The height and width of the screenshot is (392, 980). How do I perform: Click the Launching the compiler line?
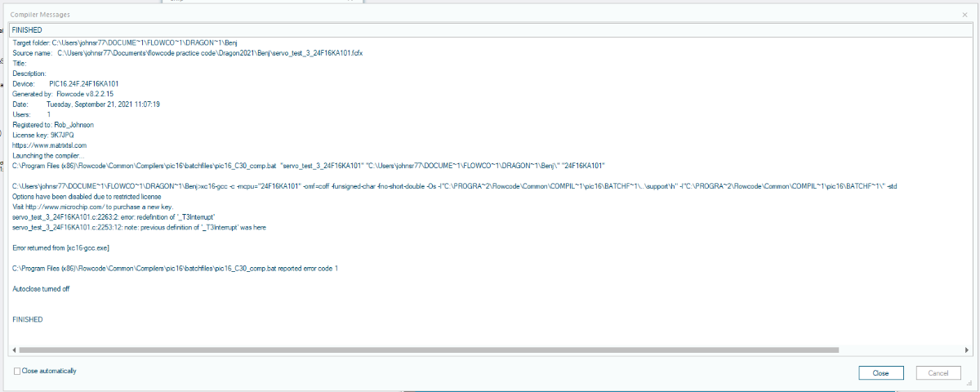point(48,155)
